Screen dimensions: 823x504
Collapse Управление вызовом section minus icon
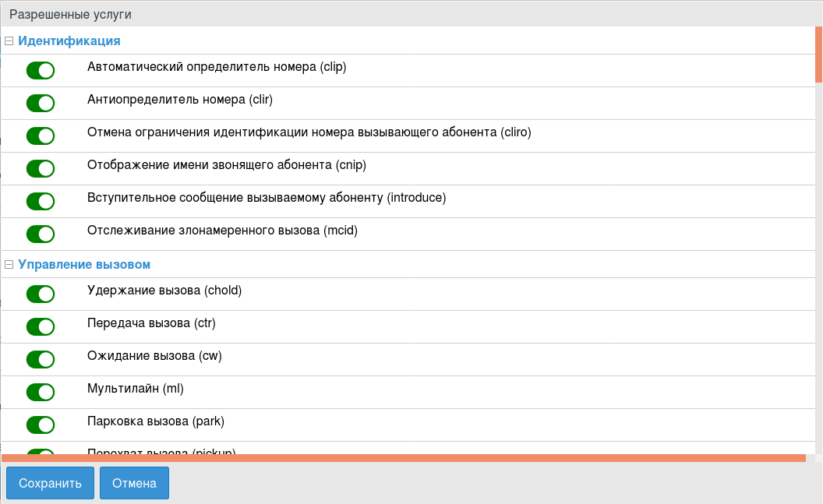tap(9, 265)
